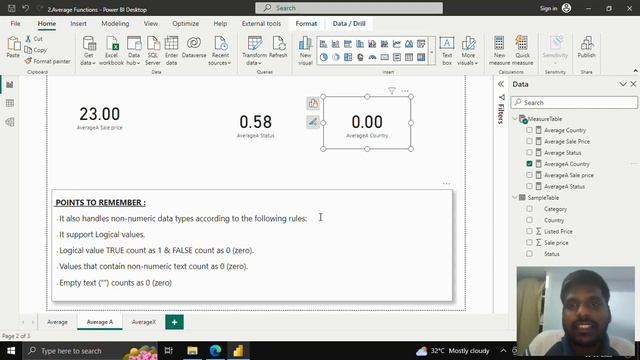Viewport: 640px width, 360px height.
Task: Create a New measure
Action: pos(499,51)
